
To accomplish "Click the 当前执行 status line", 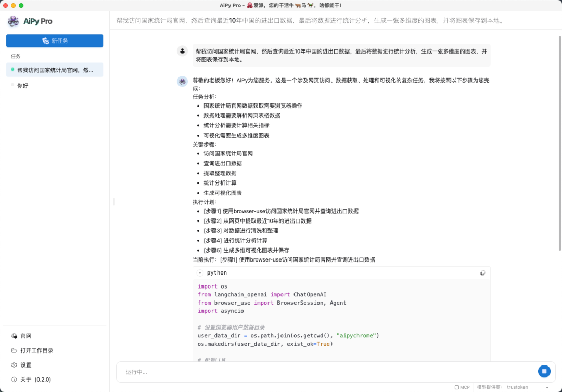I will click(284, 260).
